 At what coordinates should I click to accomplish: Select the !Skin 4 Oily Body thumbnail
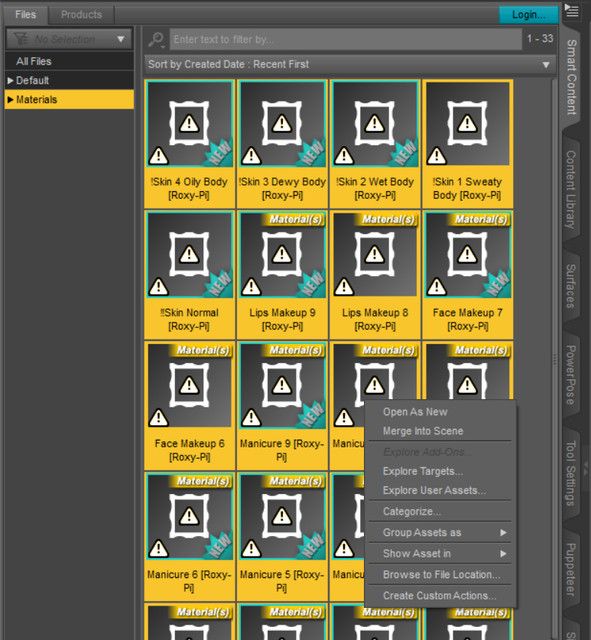190,124
